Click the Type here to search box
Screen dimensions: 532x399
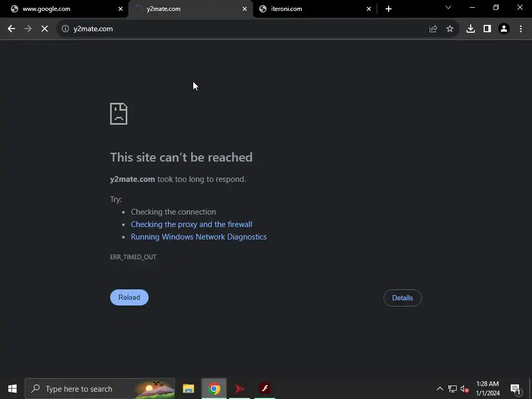click(100, 389)
